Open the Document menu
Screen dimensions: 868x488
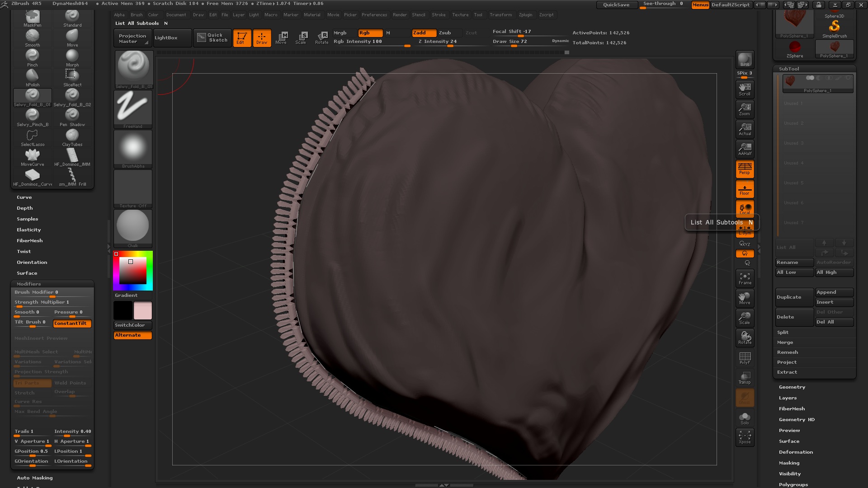click(x=176, y=15)
